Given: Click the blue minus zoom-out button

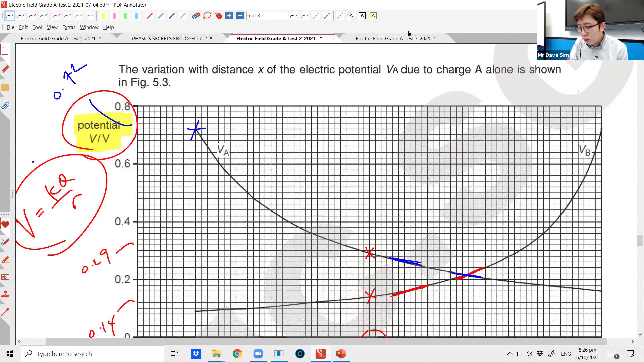Looking at the screenshot, I should 240,15.
